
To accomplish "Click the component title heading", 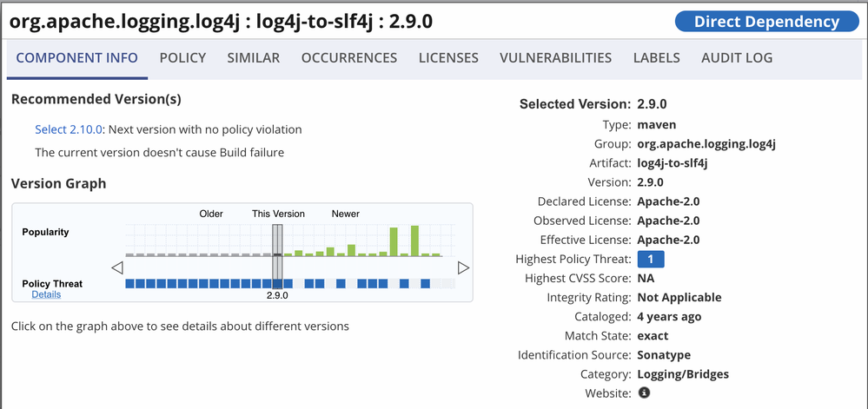I will pos(222,22).
